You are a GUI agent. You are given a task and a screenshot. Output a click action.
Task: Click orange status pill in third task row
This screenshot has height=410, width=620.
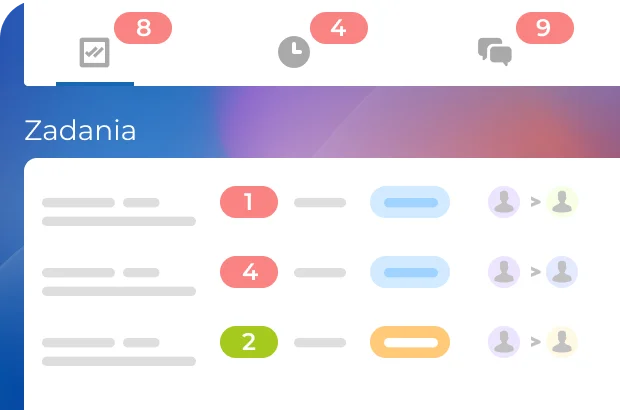tap(410, 342)
